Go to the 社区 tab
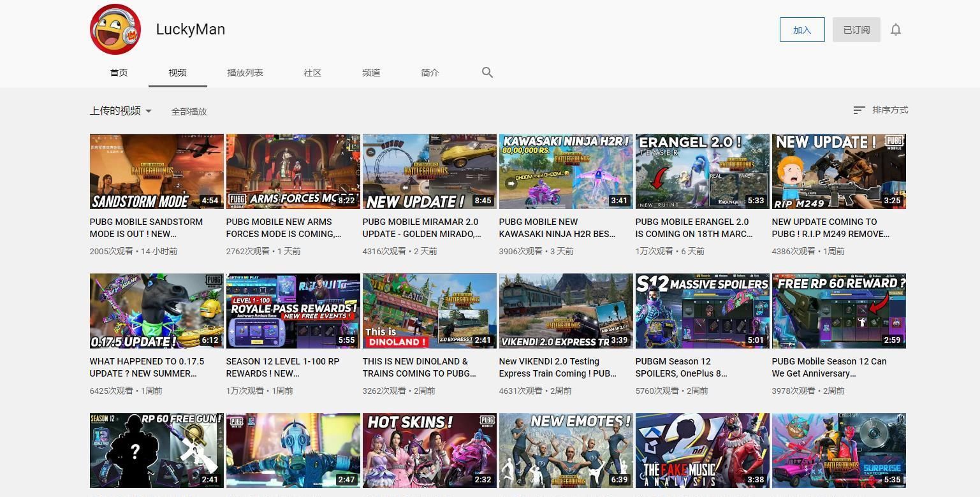 coord(312,73)
